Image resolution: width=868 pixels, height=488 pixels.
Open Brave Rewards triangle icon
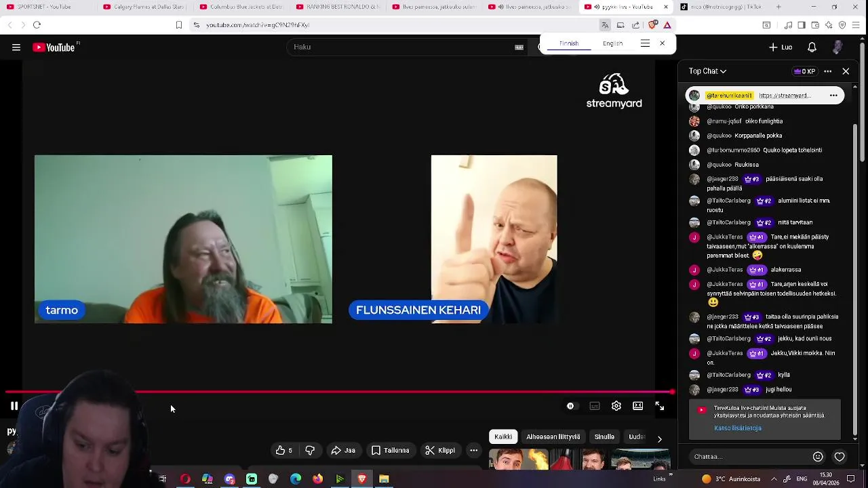667,25
